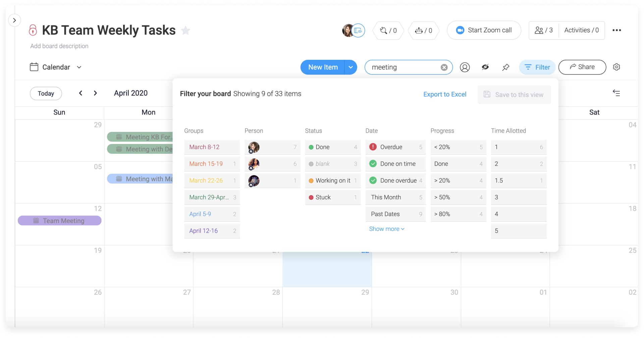Toggle the Filter panel
Image resolution: width=644 pixels, height=338 pixels.
(x=537, y=67)
